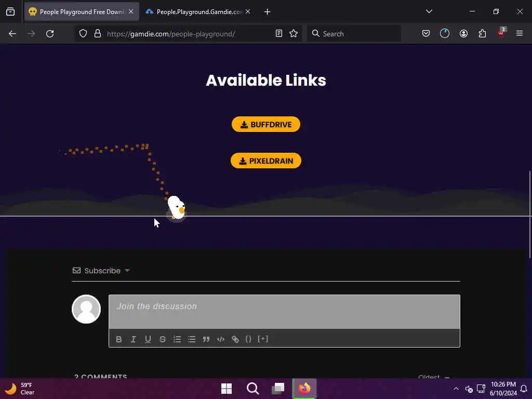Insert a bulleted list in comment editor
532x399 pixels.
pyautogui.click(x=192, y=339)
